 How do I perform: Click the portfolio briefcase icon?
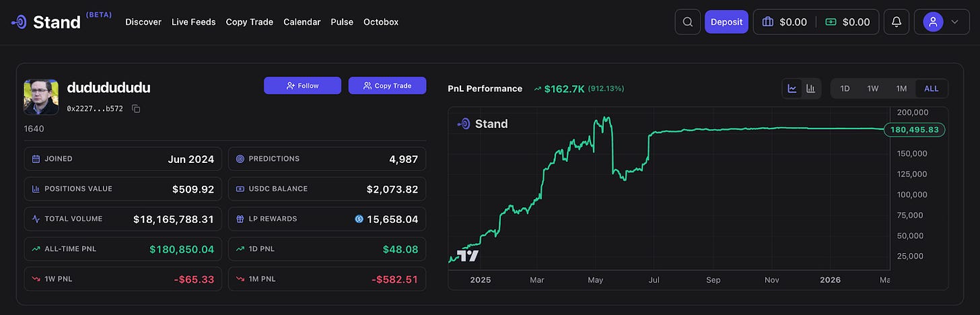767,22
